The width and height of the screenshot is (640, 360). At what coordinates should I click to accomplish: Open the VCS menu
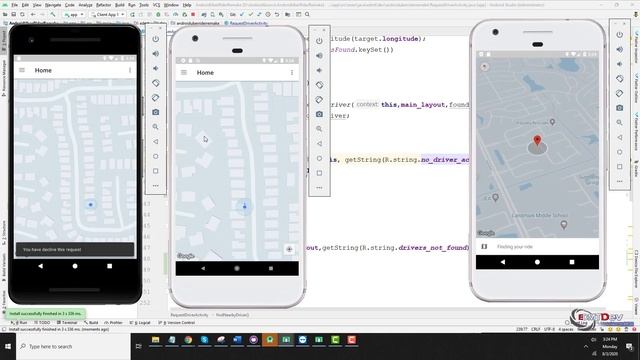156,5
